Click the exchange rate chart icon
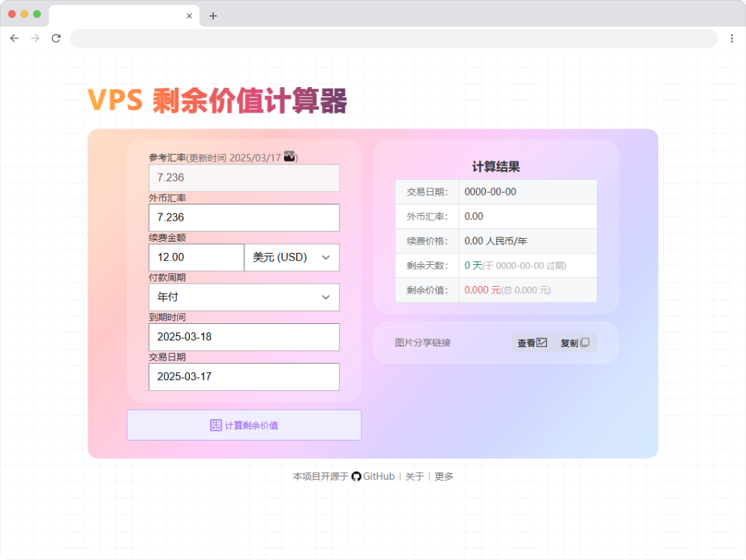 pyautogui.click(x=290, y=157)
